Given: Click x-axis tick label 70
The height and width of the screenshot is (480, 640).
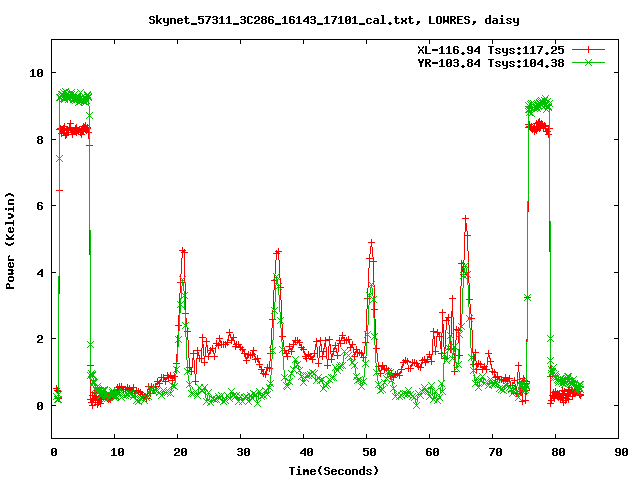Looking at the screenshot, I should (x=495, y=452).
